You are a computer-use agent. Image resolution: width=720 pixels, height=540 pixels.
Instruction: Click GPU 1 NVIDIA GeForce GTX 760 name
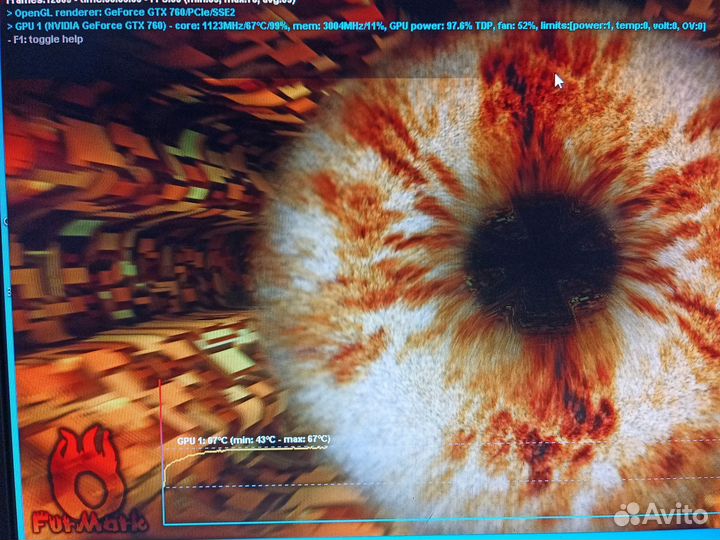click(x=95, y=25)
